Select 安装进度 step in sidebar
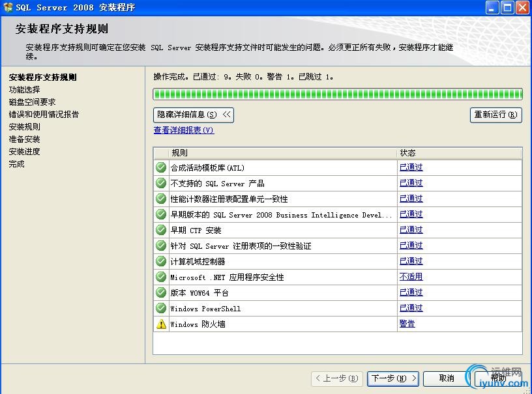 coord(24,152)
